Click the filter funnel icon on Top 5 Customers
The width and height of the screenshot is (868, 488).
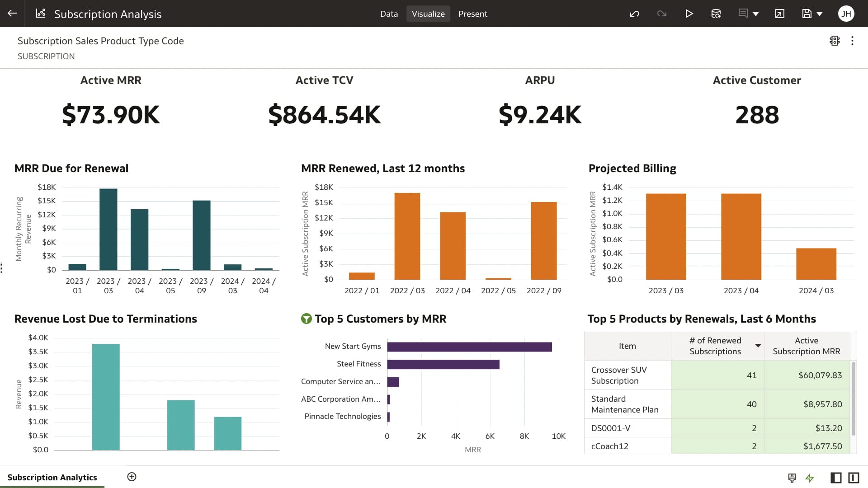point(307,319)
